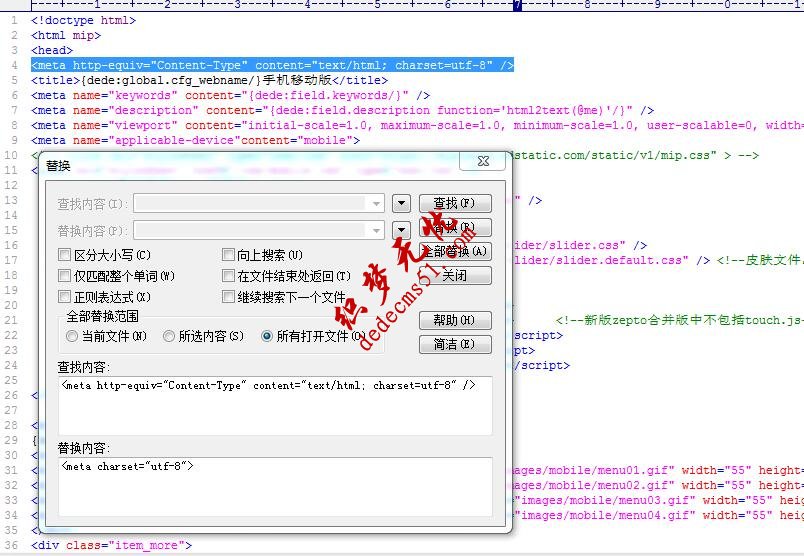Click line number 36 in gutter
This screenshot has width=804, height=556.
coord(11,545)
